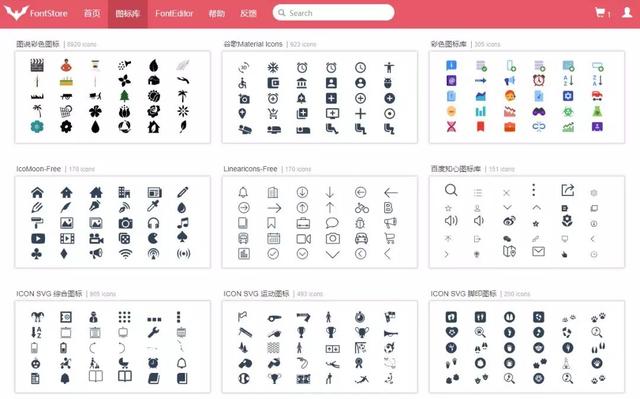
Task: Select the bicycle icon in Linearicons-Free
Action: pos(362,208)
